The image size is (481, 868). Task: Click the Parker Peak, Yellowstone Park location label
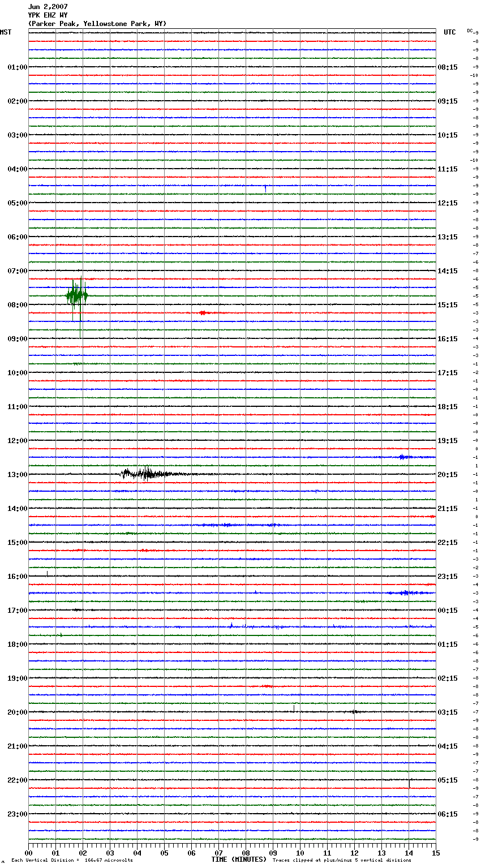click(97, 24)
